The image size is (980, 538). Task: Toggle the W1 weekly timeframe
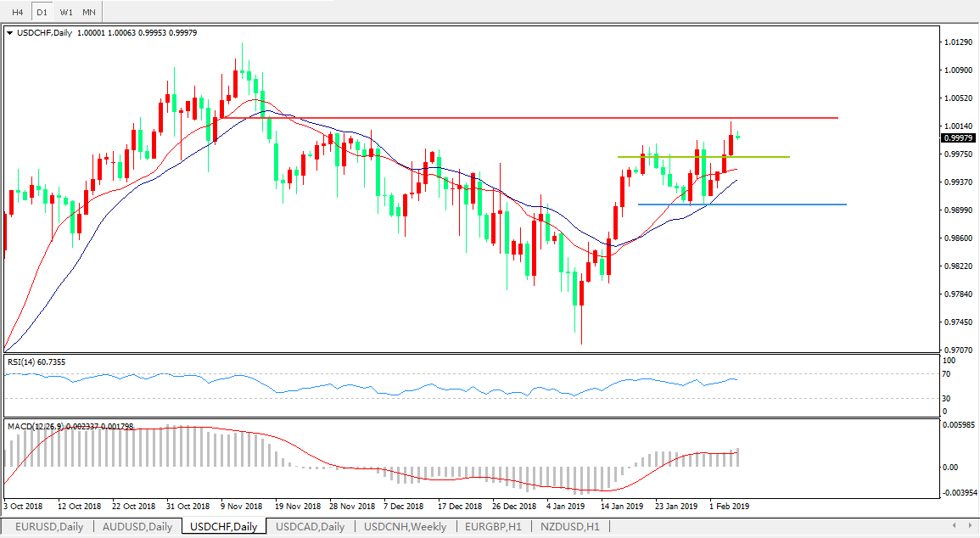click(x=65, y=12)
